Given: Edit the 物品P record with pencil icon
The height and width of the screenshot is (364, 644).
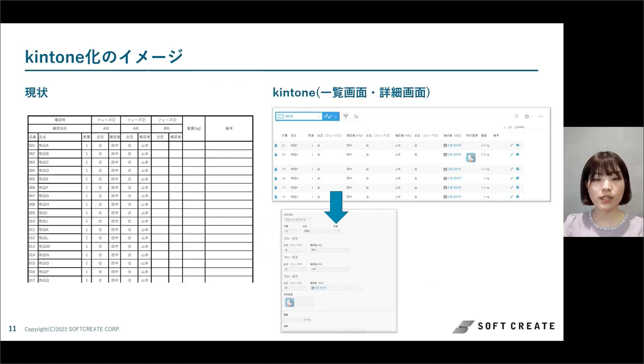Looking at the screenshot, I should coord(511,187).
